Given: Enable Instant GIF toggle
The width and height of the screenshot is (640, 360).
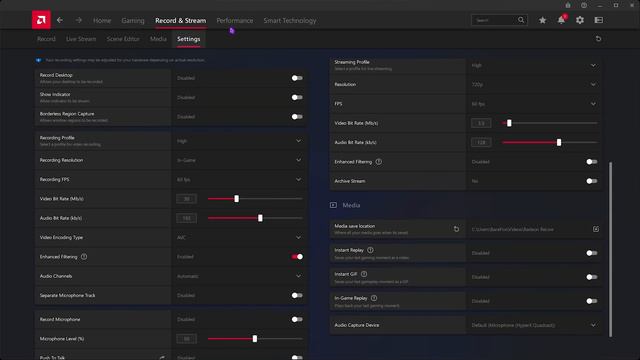Looking at the screenshot, I should tap(592, 277).
